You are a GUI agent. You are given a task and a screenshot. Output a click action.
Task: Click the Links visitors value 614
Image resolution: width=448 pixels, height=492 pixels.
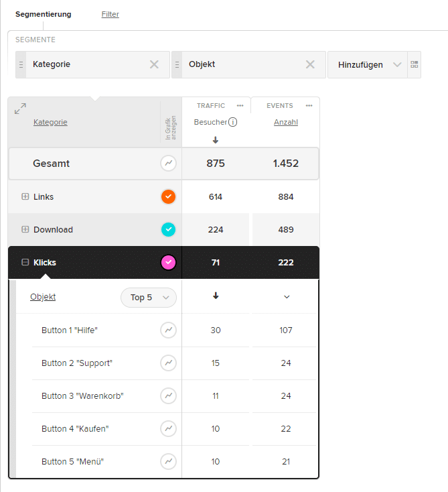click(x=216, y=197)
